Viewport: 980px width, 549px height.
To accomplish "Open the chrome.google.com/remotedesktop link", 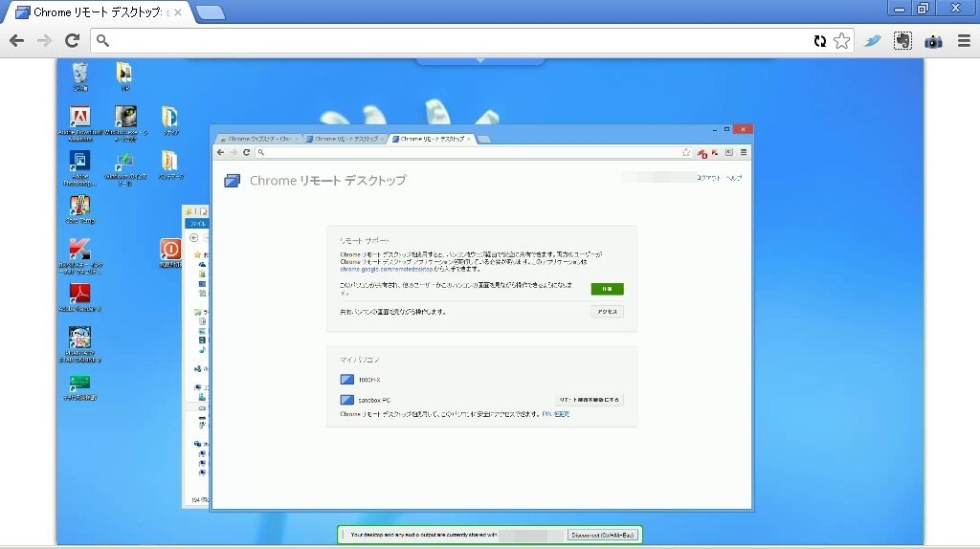I will tap(387, 269).
